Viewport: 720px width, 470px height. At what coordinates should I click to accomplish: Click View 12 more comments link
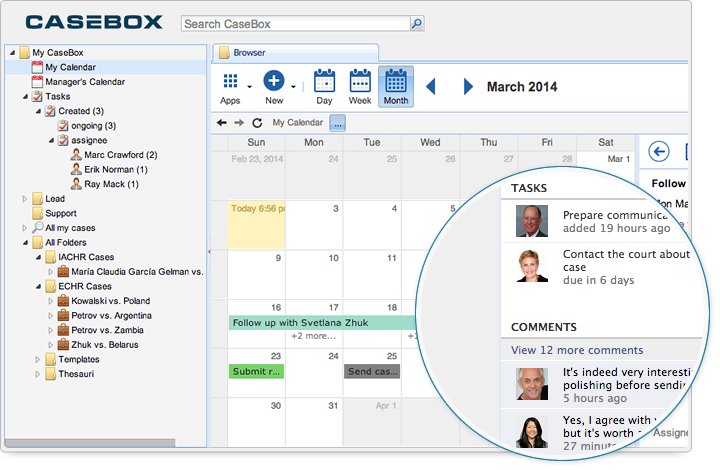click(577, 350)
